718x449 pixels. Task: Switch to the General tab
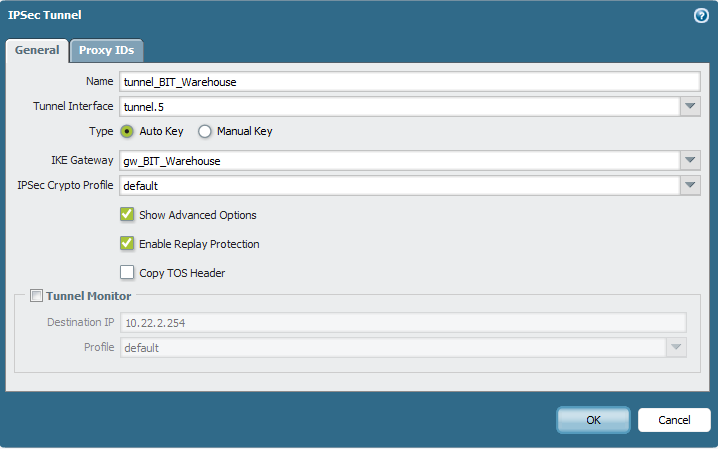[x=37, y=50]
